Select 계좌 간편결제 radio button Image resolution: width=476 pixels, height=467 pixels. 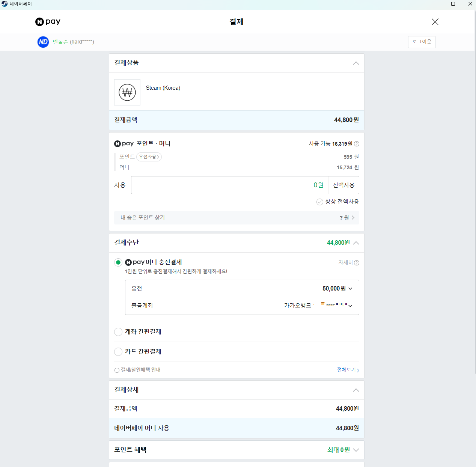coord(118,332)
